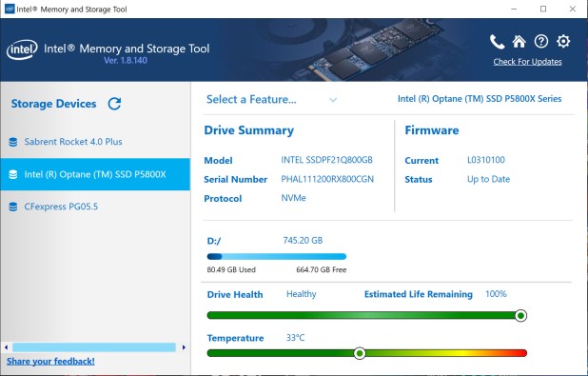Click the Check For Updates link
The width and height of the screenshot is (588, 376).
pyautogui.click(x=527, y=62)
